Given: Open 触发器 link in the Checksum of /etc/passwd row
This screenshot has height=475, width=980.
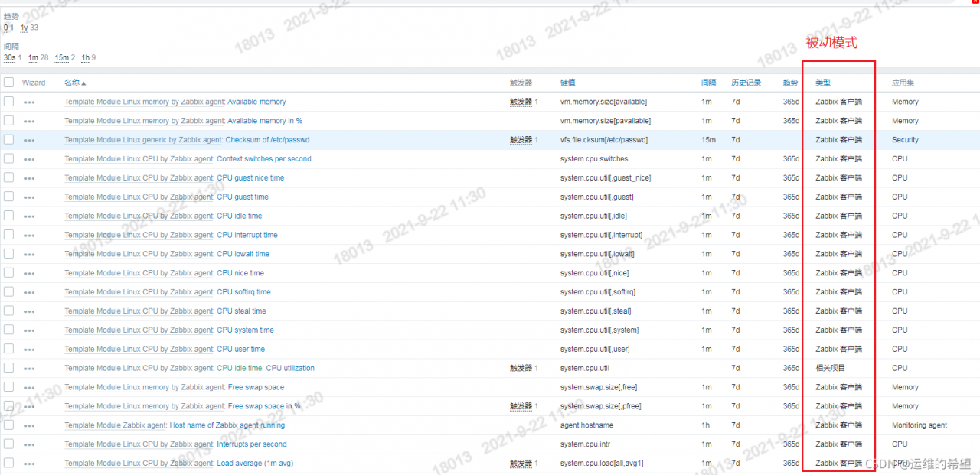Looking at the screenshot, I should (x=521, y=140).
